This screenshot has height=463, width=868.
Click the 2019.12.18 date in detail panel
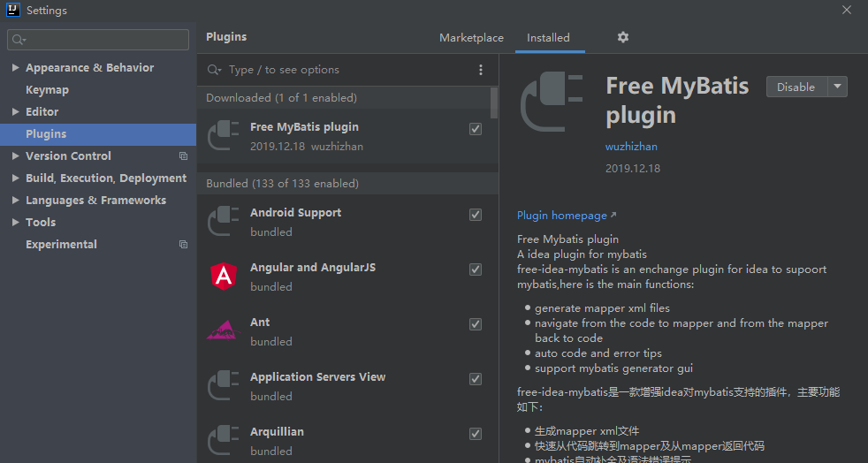coord(633,168)
